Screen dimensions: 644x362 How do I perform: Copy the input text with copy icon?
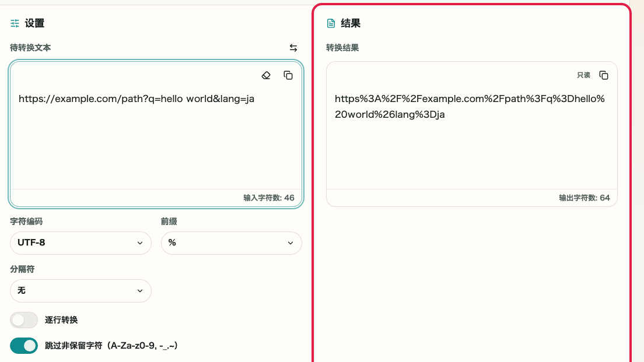288,76
